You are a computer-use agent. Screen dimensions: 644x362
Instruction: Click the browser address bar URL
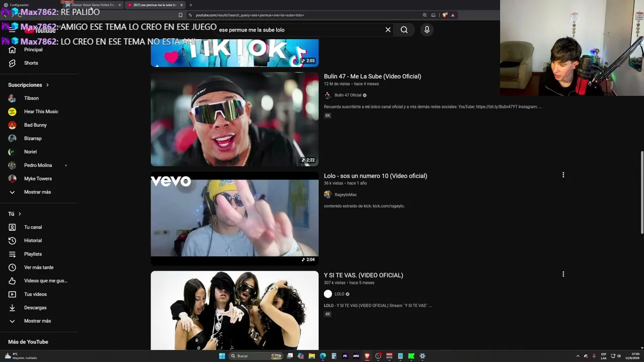(x=250, y=15)
